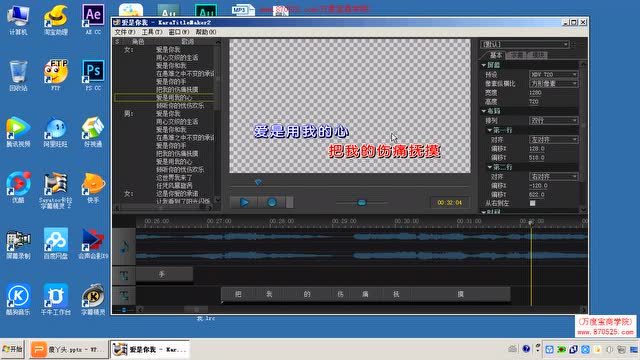Open the template dropdown at the panel top
This screenshot has height=360, width=640.
pos(525,44)
